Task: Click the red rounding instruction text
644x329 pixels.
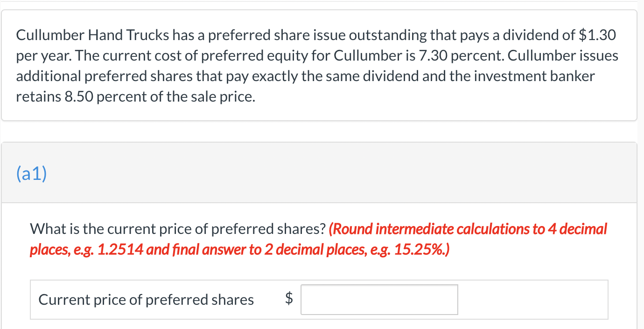Action: (x=318, y=240)
